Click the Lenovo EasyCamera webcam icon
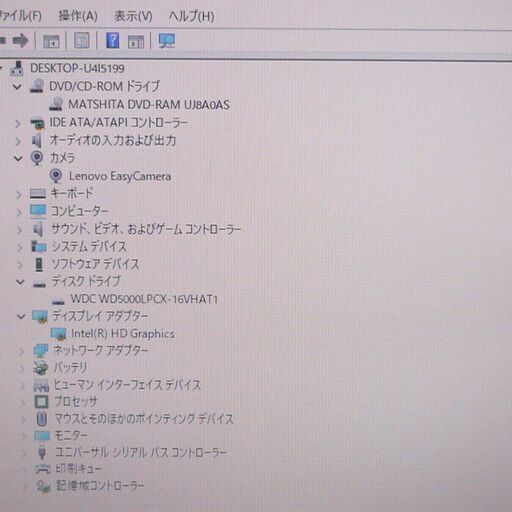The width and height of the screenshot is (512, 512). [x=56, y=176]
